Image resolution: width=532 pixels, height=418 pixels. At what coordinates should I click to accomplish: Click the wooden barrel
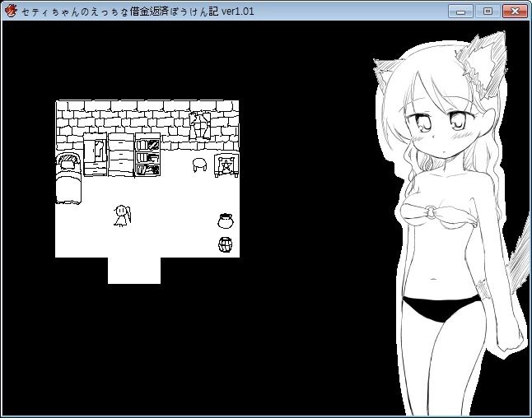(226, 244)
